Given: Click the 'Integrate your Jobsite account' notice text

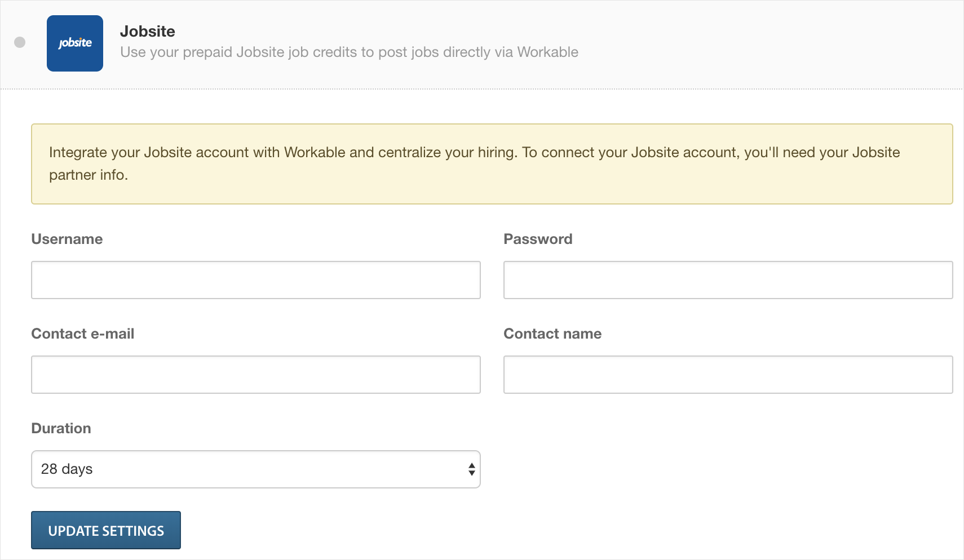Looking at the screenshot, I should tap(474, 163).
